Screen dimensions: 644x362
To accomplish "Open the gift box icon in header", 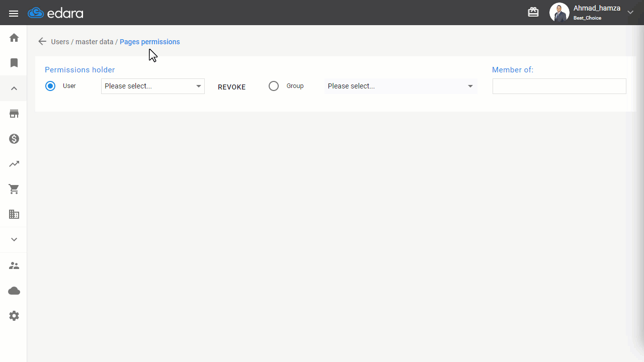I will click(533, 12).
